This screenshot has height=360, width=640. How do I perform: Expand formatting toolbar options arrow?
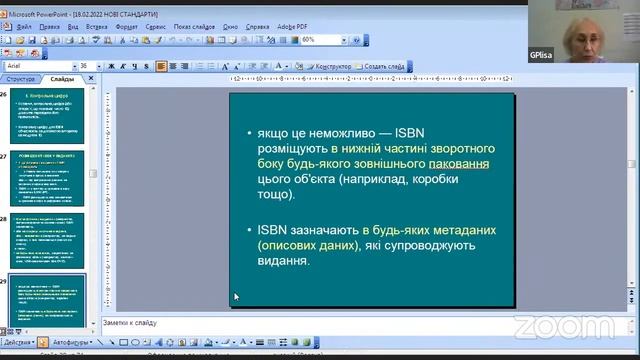click(x=410, y=66)
